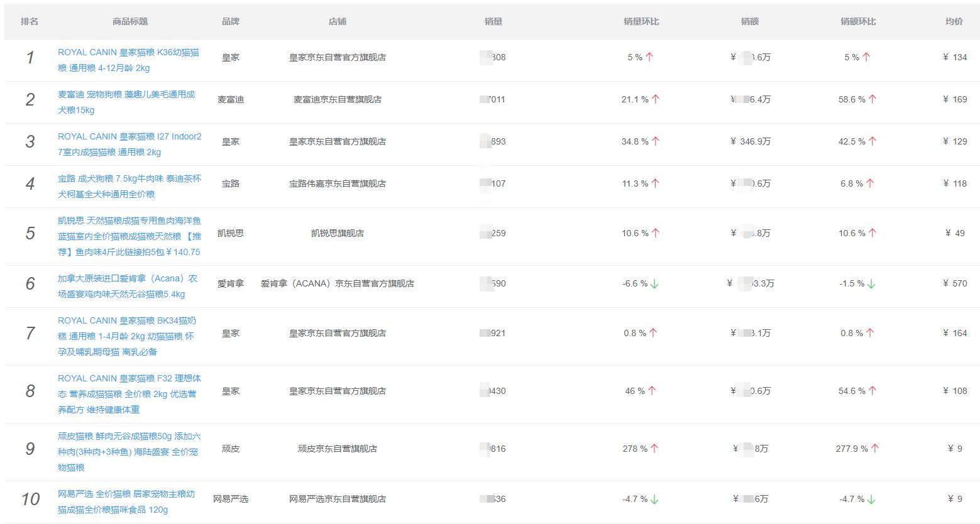Click the 销量 column header
Viewport: 980px width, 524px height.
[493, 21]
